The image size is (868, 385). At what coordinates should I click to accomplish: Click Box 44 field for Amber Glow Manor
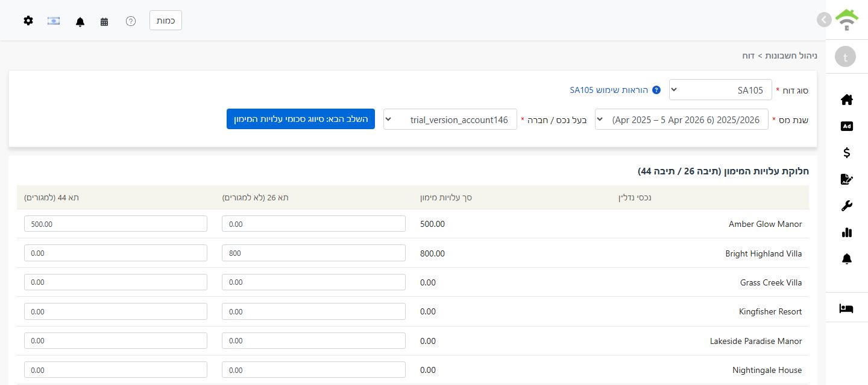pos(116,224)
